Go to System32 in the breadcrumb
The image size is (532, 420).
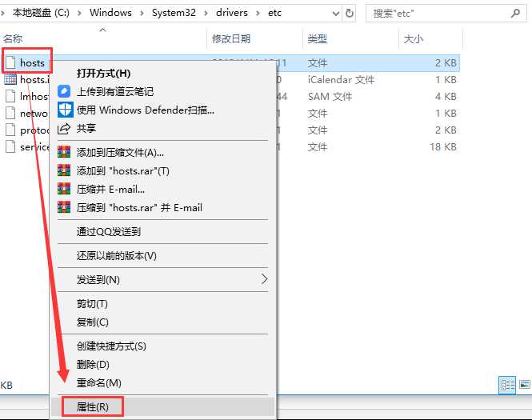pos(174,13)
